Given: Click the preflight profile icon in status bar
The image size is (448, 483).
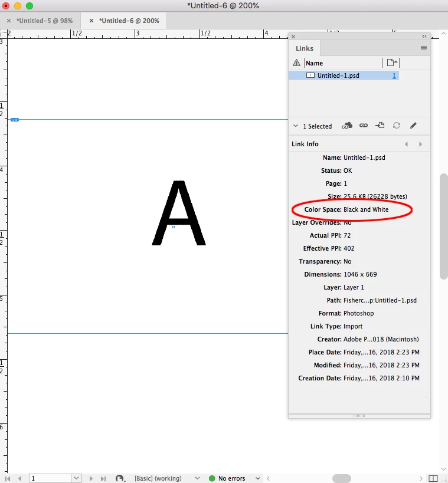Looking at the screenshot, I should point(120,478).
